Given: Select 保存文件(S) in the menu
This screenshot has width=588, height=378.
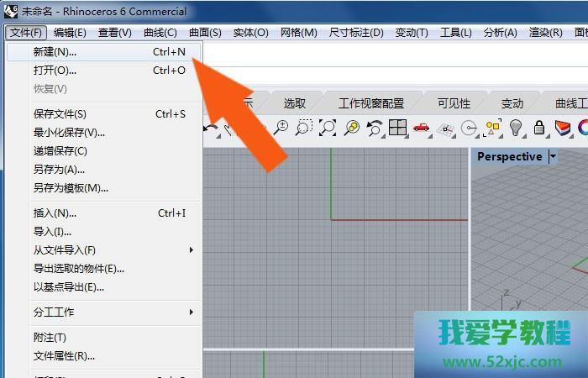Looking at the screenshot, I should point(60,114).
